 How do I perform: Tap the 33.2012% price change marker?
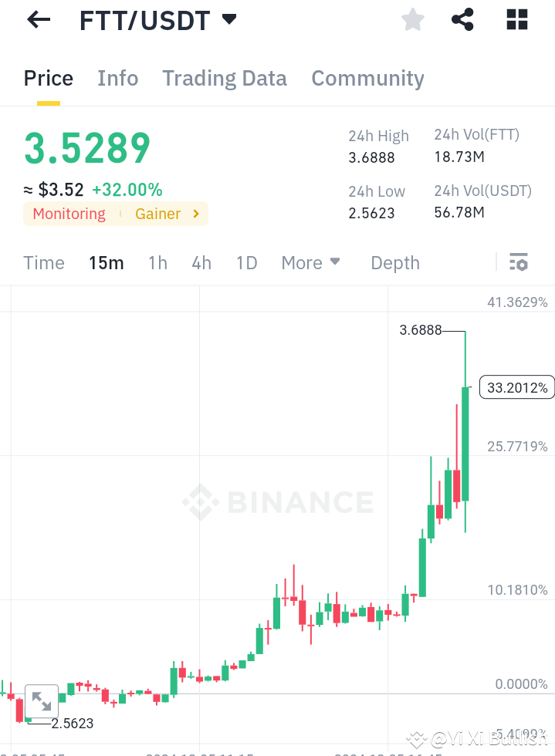pyautogui.click(x=516, y=387)
